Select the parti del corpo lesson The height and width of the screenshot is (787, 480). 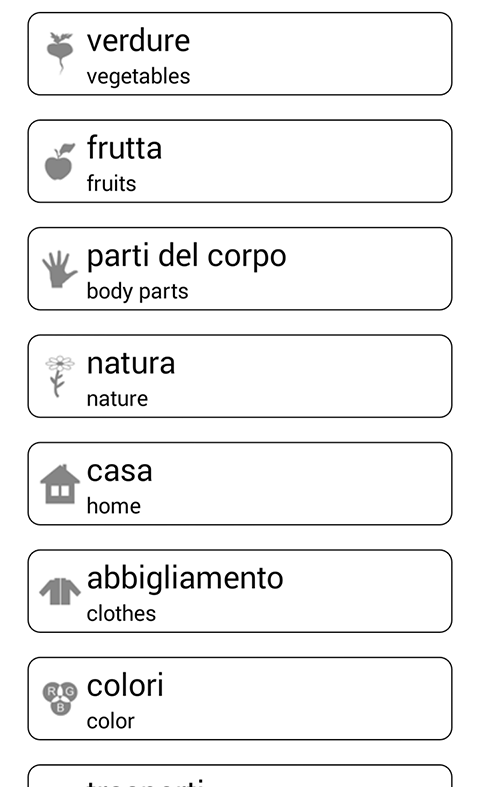pyautogui.click(x=240, y=269)
